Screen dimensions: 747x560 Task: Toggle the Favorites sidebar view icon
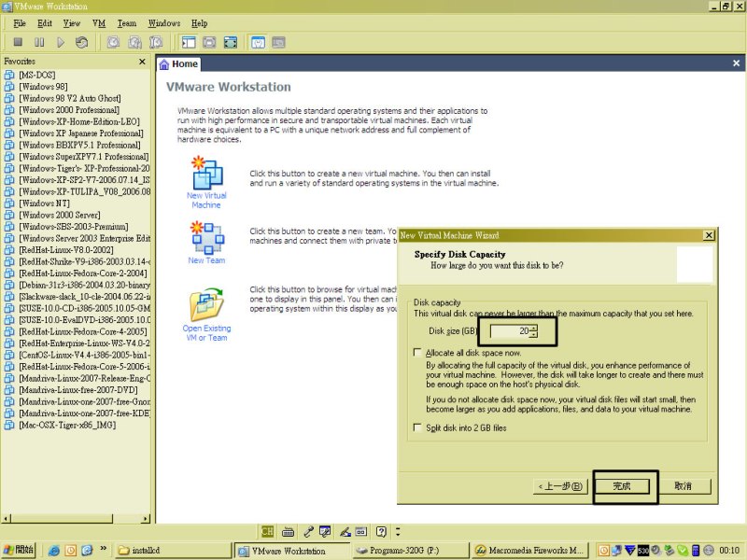(x=189, y=42)
